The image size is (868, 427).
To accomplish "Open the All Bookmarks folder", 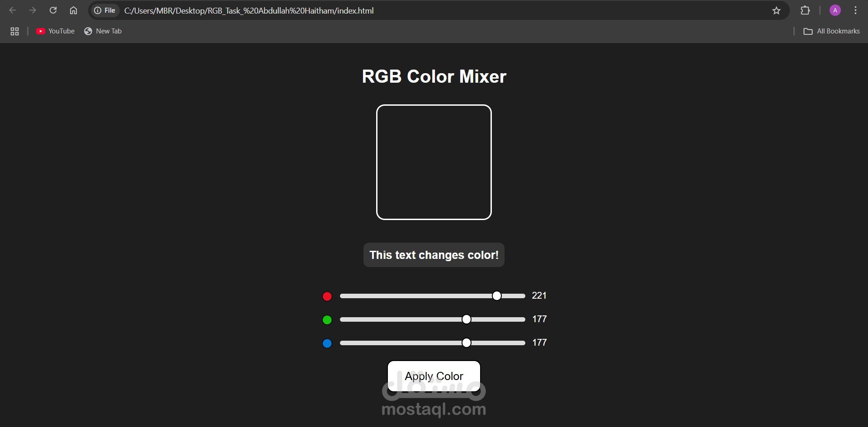I will pyautogui.click(x=831, y=31).
